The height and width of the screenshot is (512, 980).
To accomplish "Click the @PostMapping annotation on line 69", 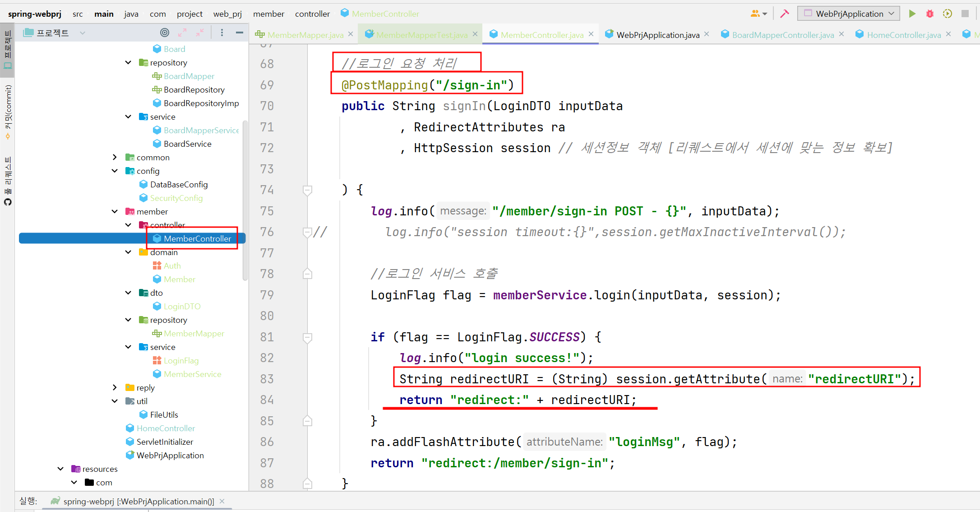I will coord(384,85).
